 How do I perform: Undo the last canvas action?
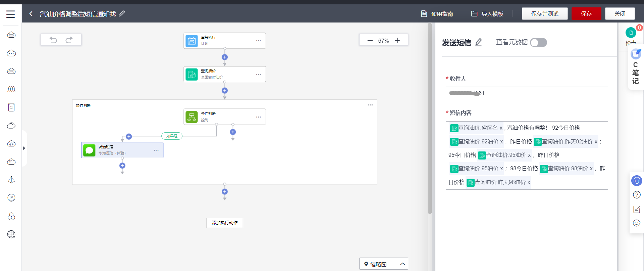(x=53, y=40)
